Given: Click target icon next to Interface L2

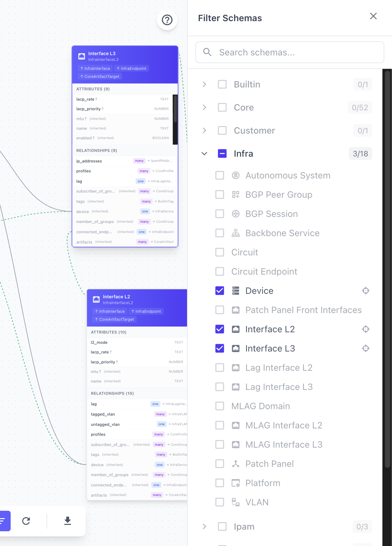Looking at the screenshot, I should click(x=365, y=329).
